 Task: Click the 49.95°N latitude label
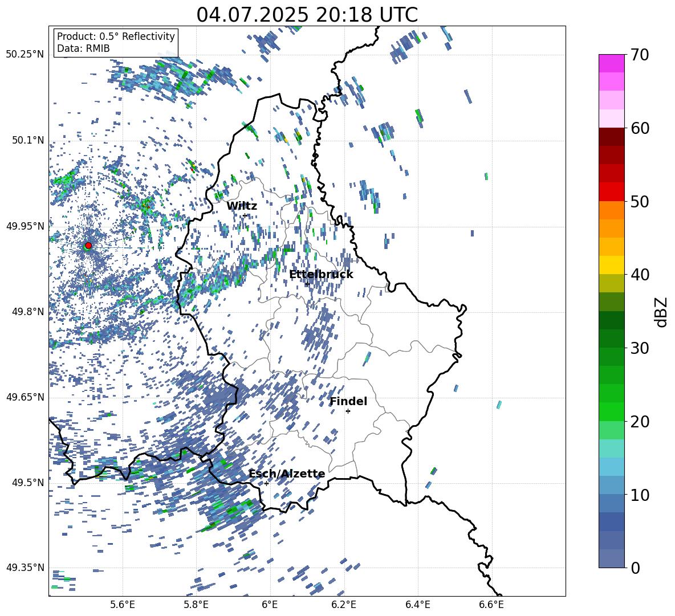point(25,226)
